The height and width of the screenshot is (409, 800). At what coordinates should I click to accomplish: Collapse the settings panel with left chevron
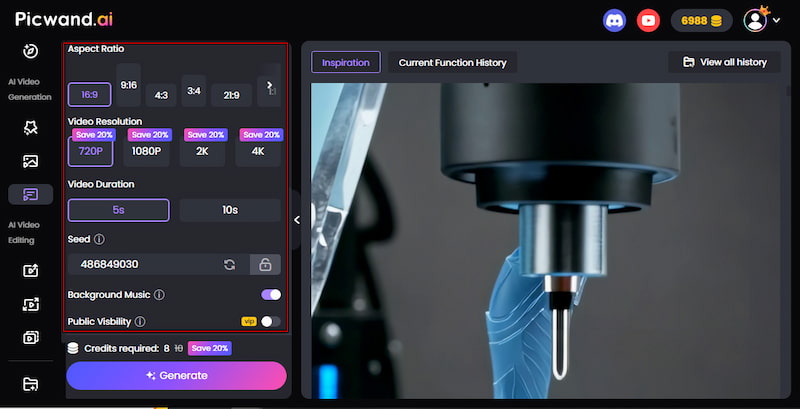(297, 220)
